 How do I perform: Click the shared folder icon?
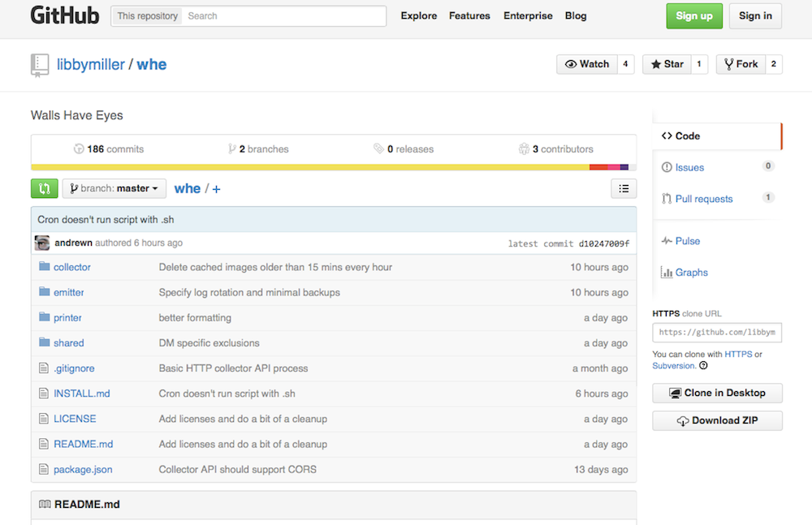pyautogui.click(x=45, y=342)
